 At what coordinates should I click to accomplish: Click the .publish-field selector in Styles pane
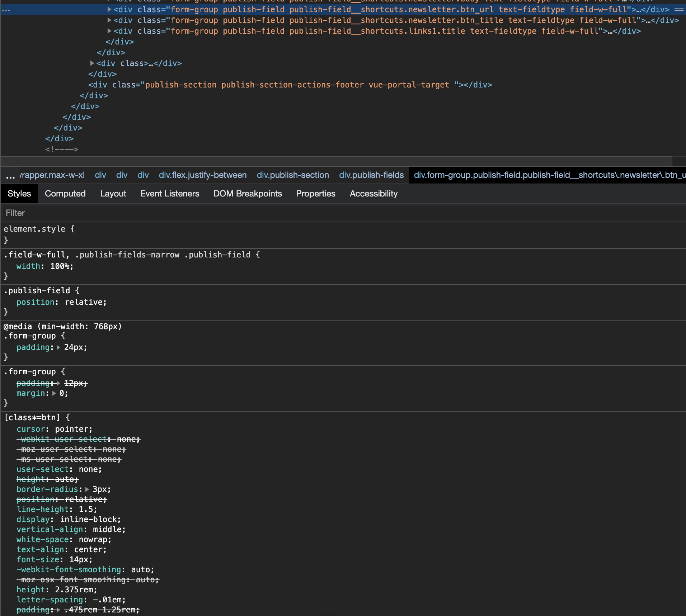(x=37, y=290)
